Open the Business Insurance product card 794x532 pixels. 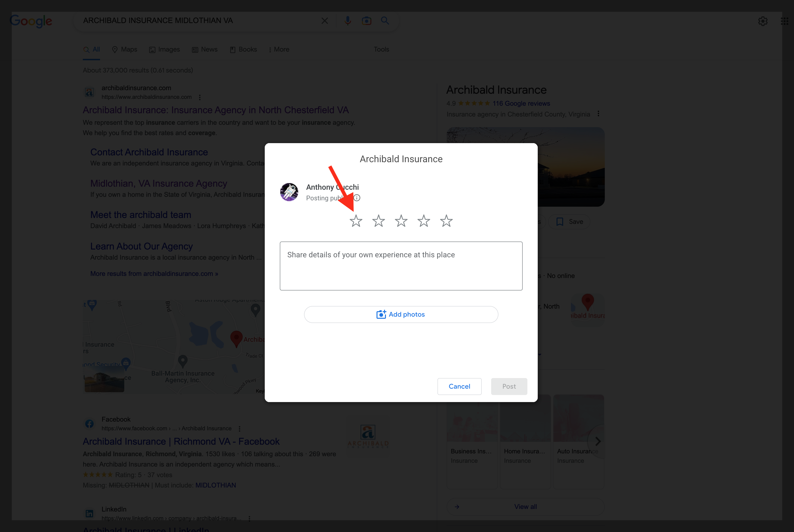pyautogui.click(x=472, y=441)
